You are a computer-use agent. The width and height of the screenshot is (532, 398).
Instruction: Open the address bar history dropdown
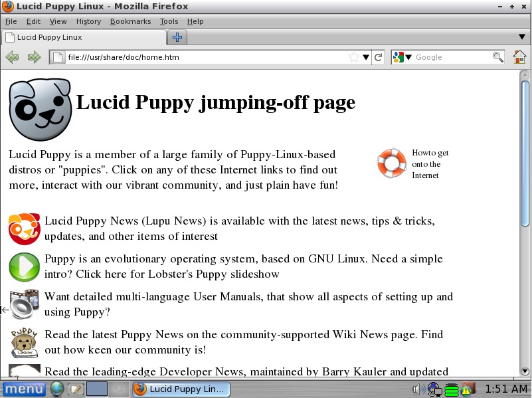click(366, 57)
